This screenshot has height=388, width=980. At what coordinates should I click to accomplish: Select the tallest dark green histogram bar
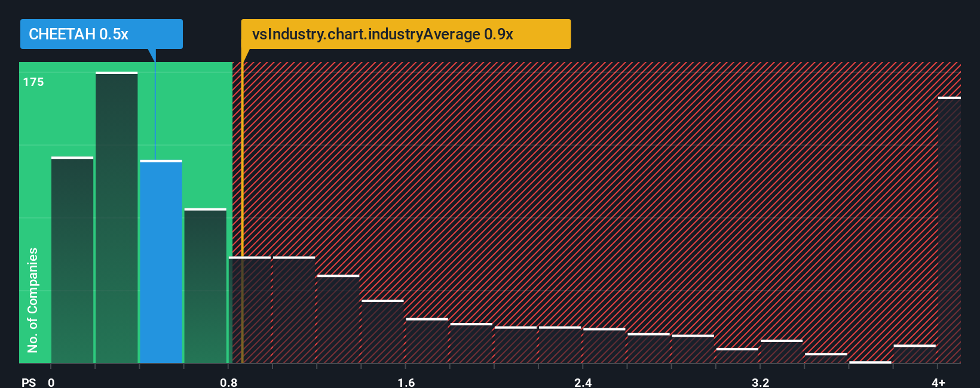coord(117,217)
